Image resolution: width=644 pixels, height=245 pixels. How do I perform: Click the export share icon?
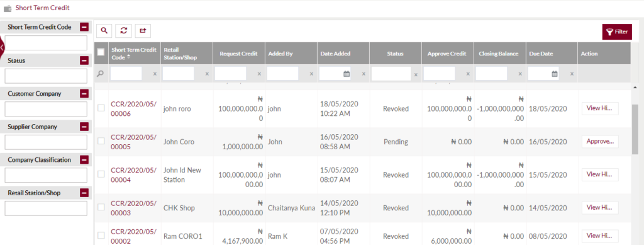coord(143,30)
